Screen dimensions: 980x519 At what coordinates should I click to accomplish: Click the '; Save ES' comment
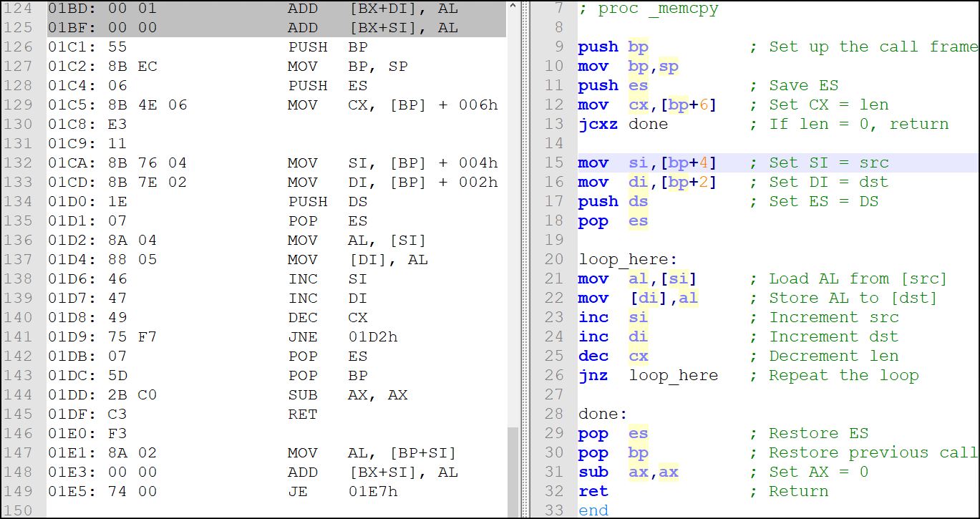[x=794, y=87]
